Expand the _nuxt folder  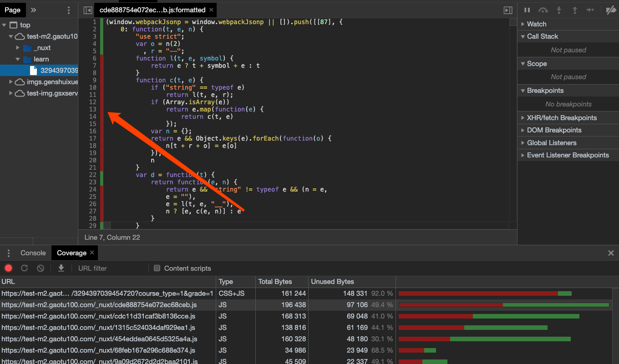pos(18,48)
